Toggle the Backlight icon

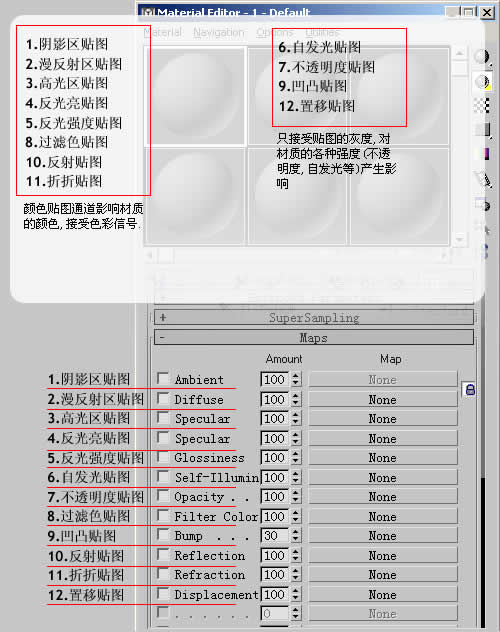pos(482,82)
